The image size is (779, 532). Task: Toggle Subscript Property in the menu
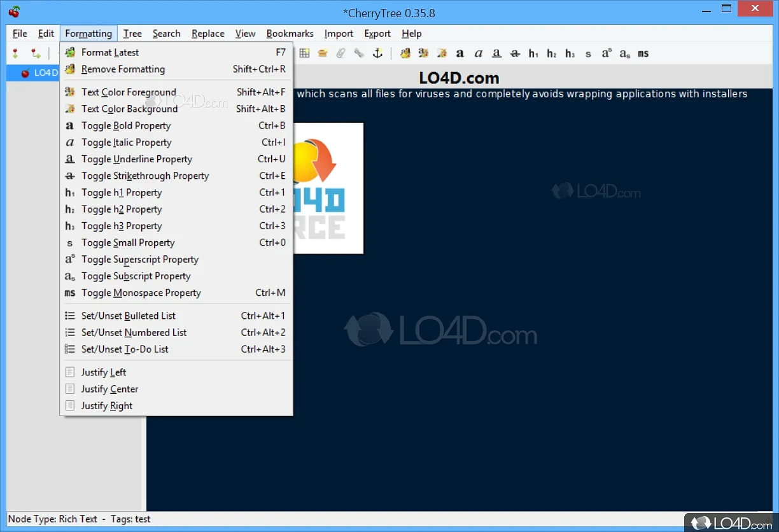(136, 276)
